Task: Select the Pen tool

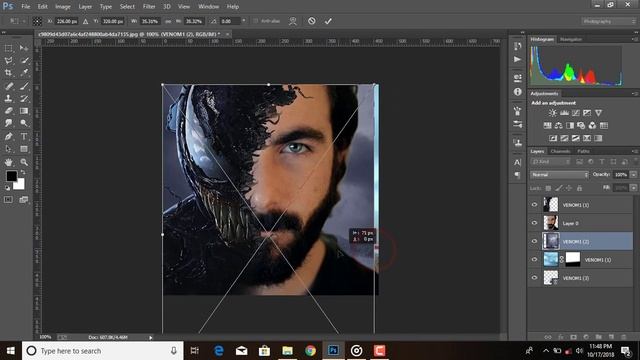Action: pos(9,136)
